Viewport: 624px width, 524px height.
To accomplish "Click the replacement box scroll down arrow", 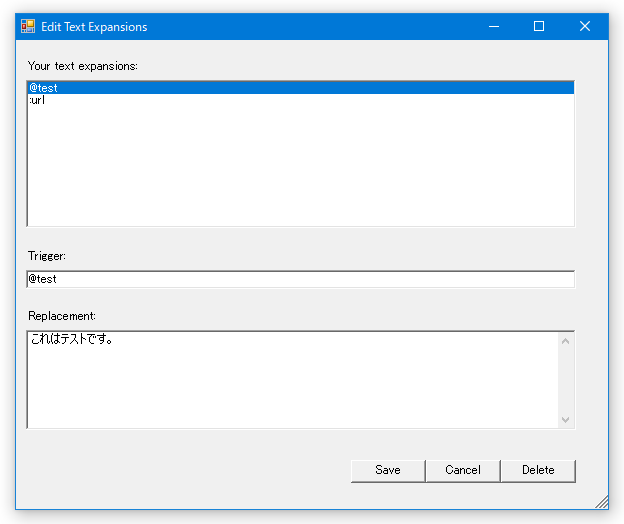I will pos(566,419).
